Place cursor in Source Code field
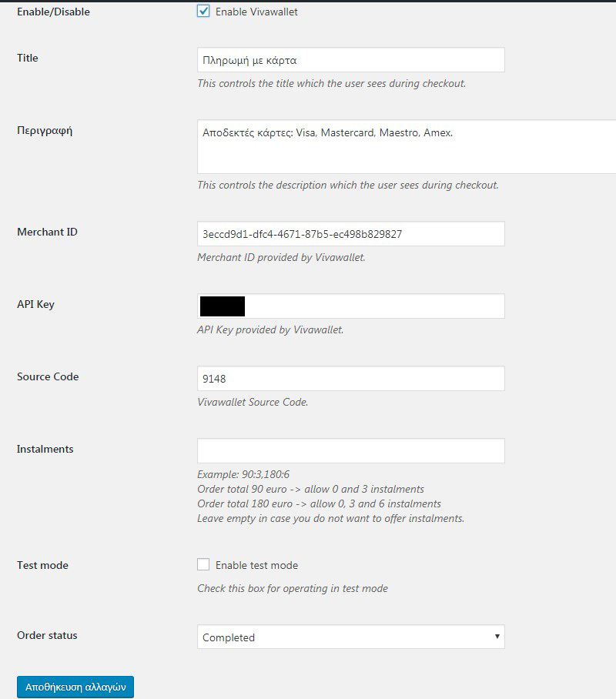The image size is (616, 699). pos(351,377)
